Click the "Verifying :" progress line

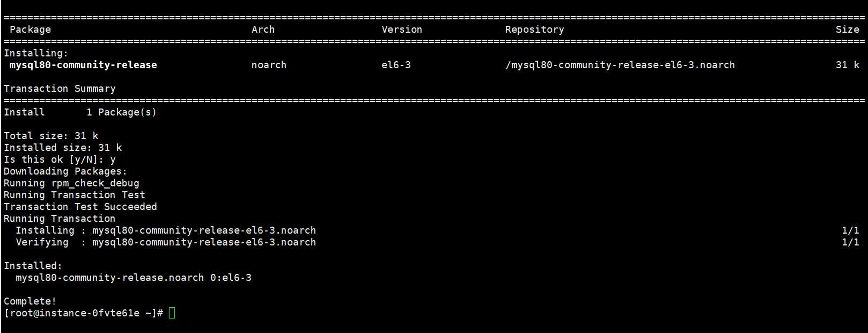pyautogui.click(x=166, y=242)
